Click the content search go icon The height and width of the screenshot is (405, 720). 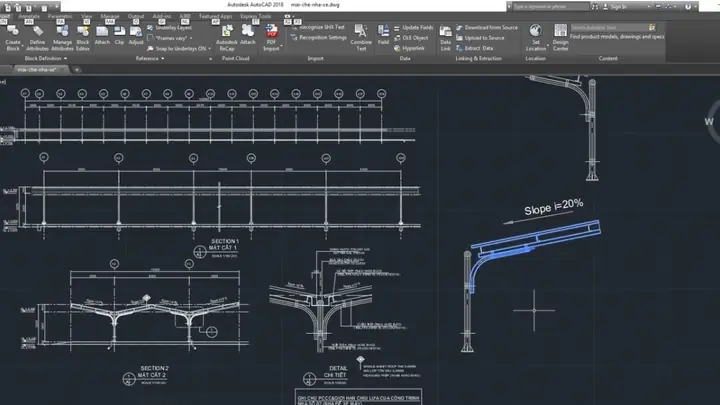[652, 28]
